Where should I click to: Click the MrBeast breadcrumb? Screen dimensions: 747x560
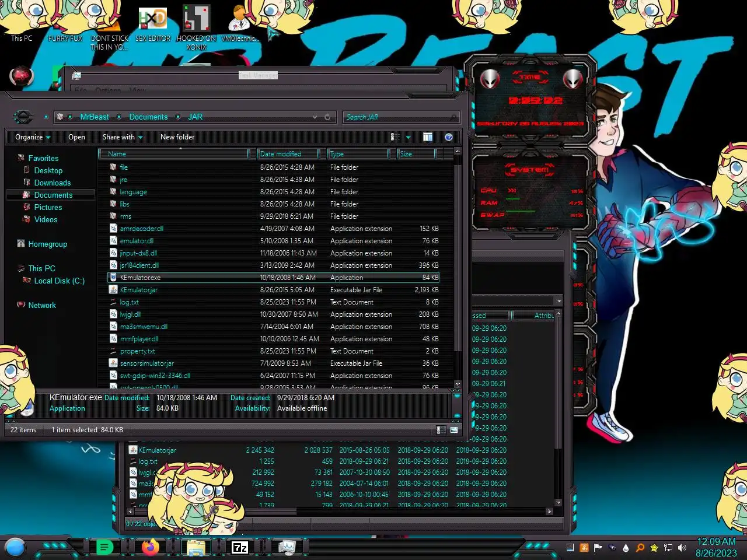[95, 117]
